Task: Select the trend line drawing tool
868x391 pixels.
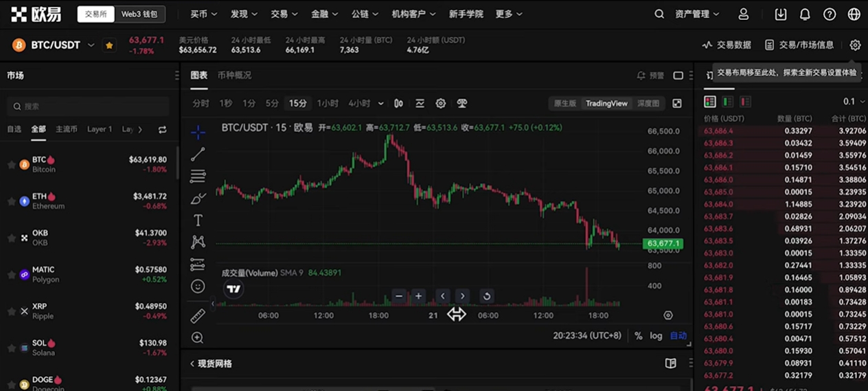Action: (198, 154)
